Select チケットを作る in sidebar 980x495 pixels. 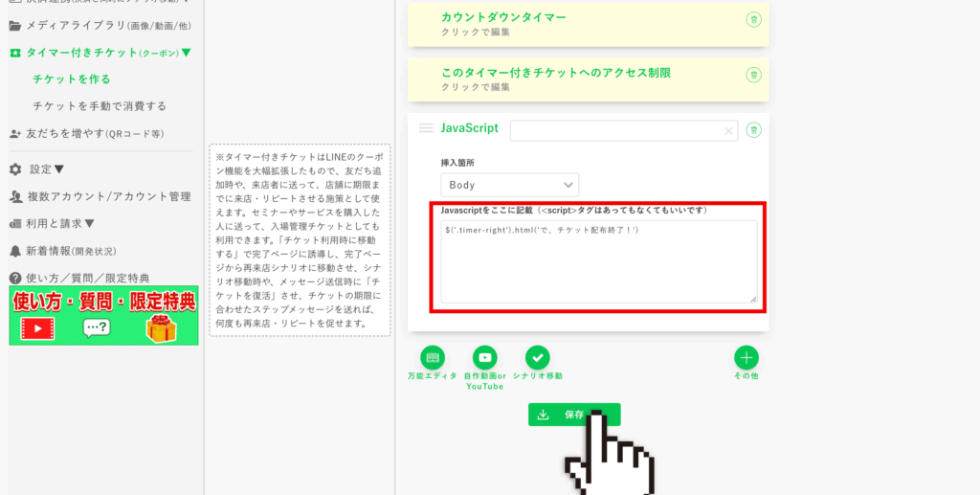[x=71, y=79]
